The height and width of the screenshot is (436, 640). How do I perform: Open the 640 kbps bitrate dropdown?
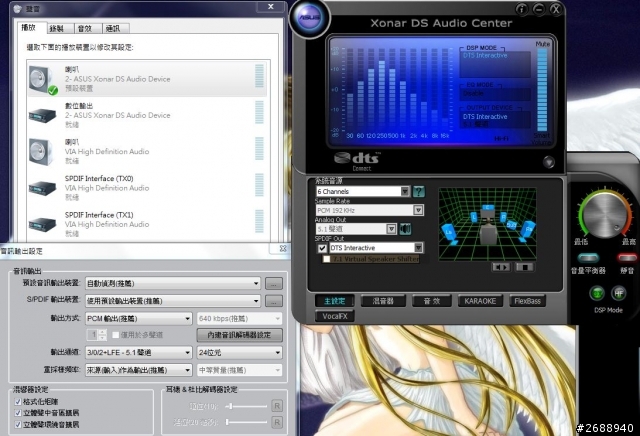tap(240, 318)
